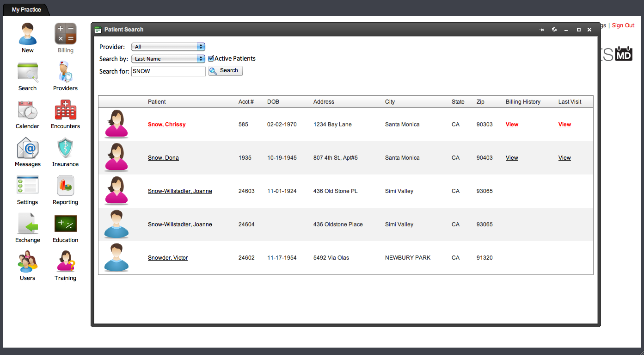Screen dimensions: 644x355
Task: Expand the Provider dropdown
Action: pyautogui.click(x=168, y=47)
